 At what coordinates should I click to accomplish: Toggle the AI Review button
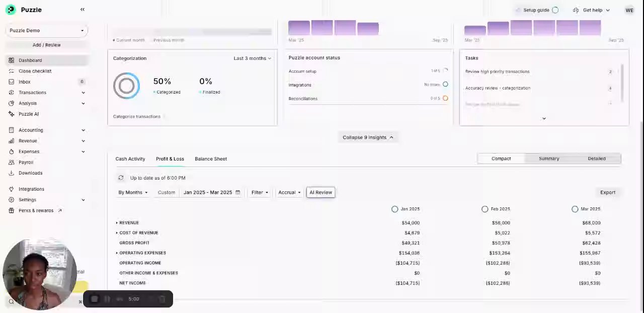(x=320, y=192)
